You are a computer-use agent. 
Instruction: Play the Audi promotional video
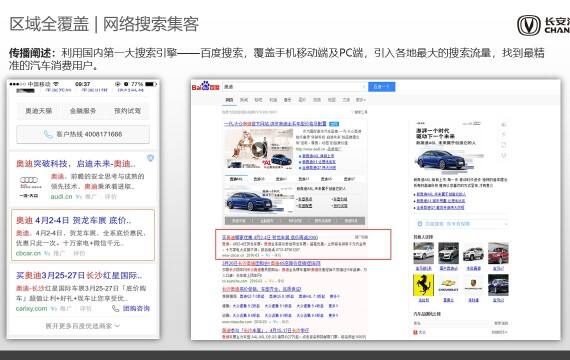(x=258, y=148)
